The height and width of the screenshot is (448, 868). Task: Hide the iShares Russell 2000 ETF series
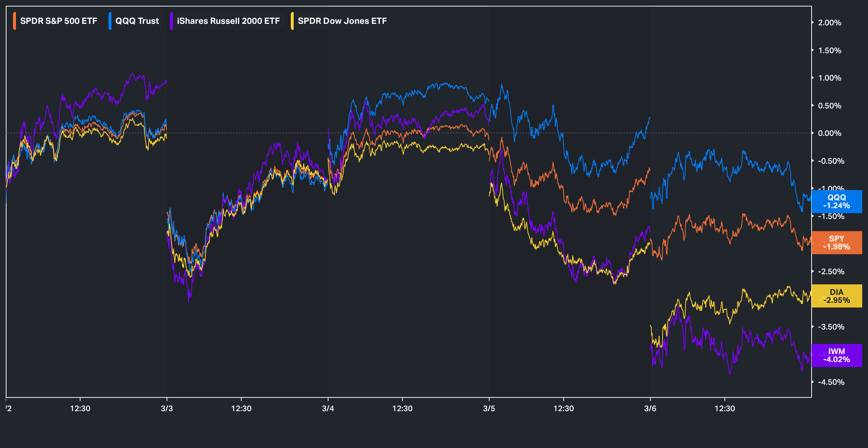coord(228,21)
